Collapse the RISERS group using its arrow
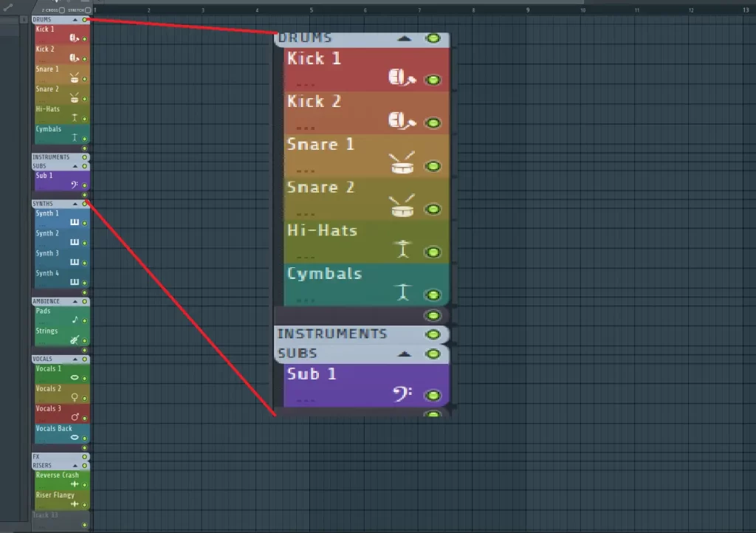 click(x=75, y=466)
